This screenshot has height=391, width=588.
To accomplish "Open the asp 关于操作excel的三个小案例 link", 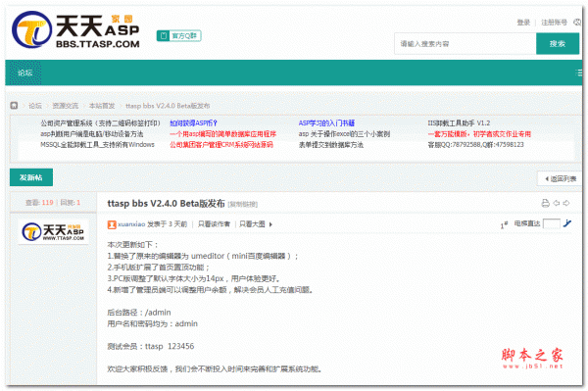I will click(344, 134).
